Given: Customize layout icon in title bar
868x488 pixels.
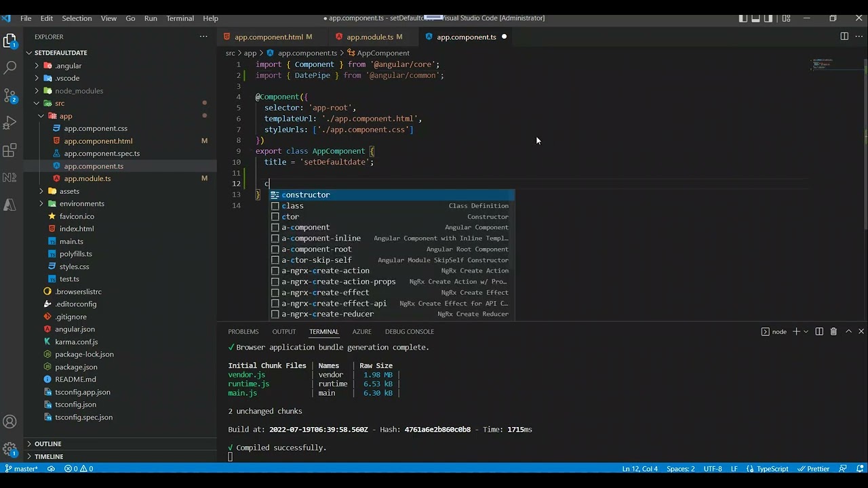Looking at the screenshot, I should tap(787, 18).
